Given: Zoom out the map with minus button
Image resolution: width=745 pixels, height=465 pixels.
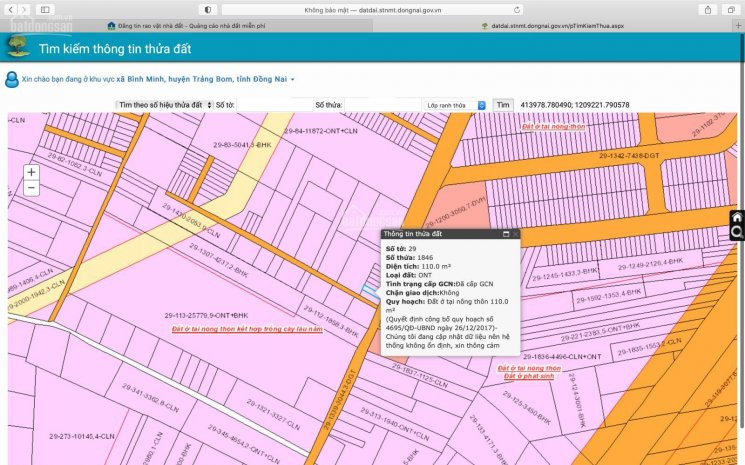Looking at the screenshot, I should pyautogui.click(x=31, y=188).
